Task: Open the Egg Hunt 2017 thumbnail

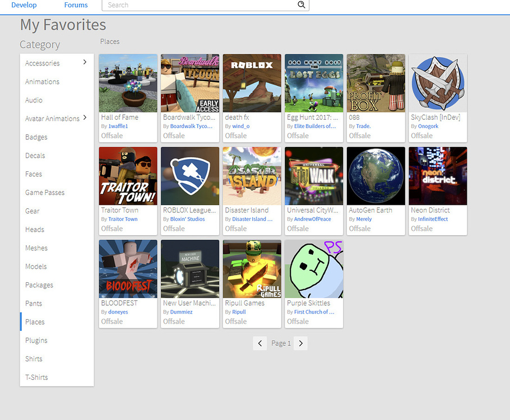Action: 314,83
